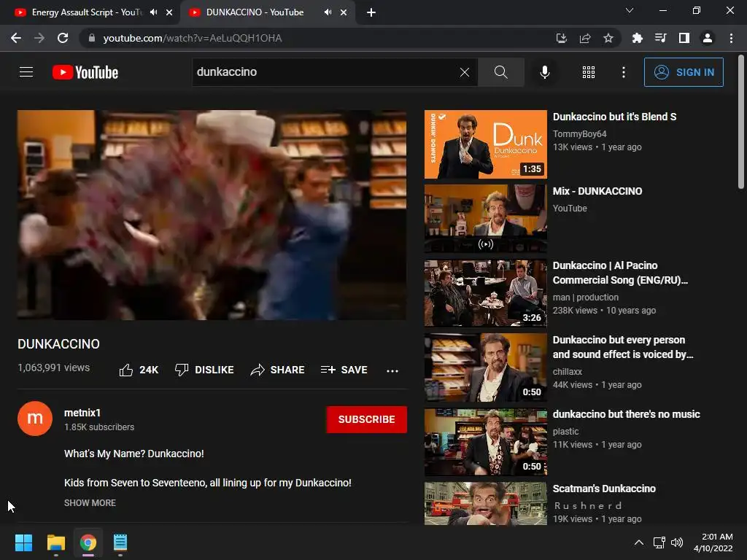Install app icon in address bar
This screenshot has width=747, height=560.
[561, 38]
